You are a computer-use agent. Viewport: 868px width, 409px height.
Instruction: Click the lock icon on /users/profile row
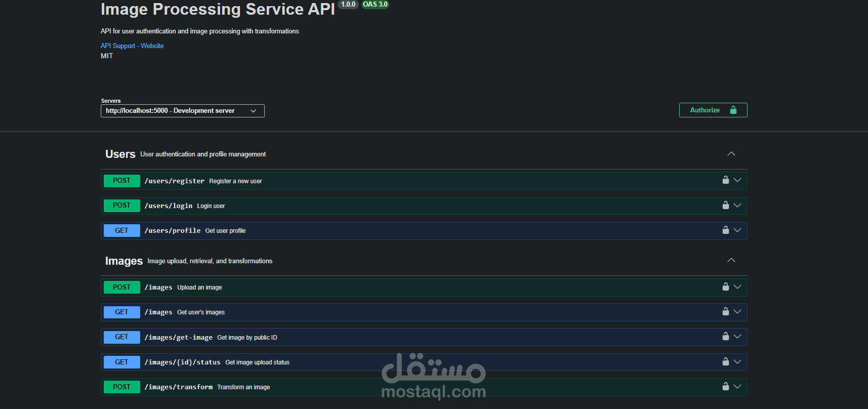pyautogui.click(x=725, y=230)
